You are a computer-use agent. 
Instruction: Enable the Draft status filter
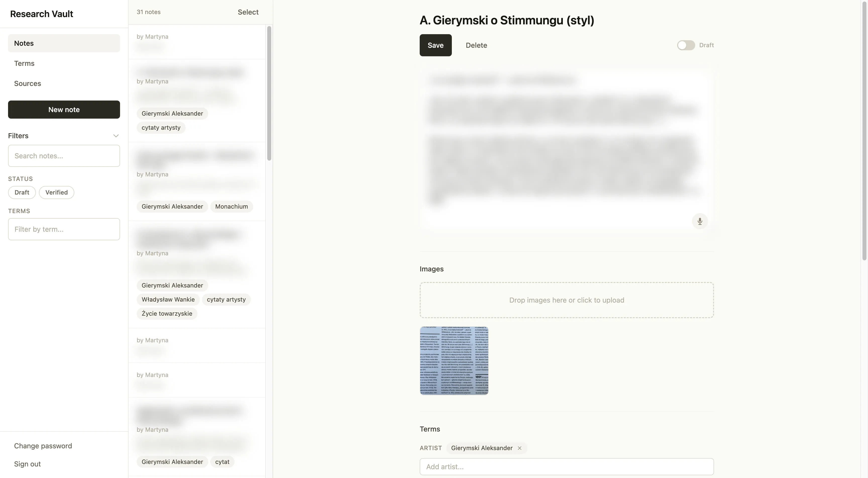22,192
